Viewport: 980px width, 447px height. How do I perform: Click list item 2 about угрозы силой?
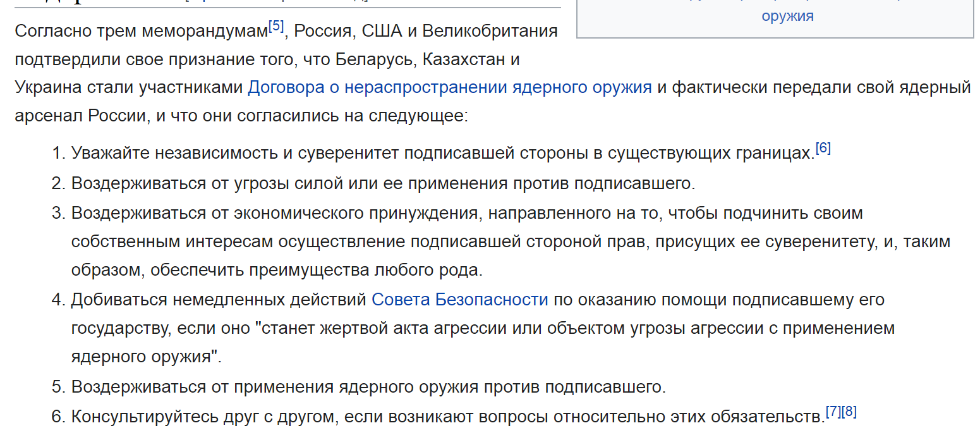click(x=383, y=183)
